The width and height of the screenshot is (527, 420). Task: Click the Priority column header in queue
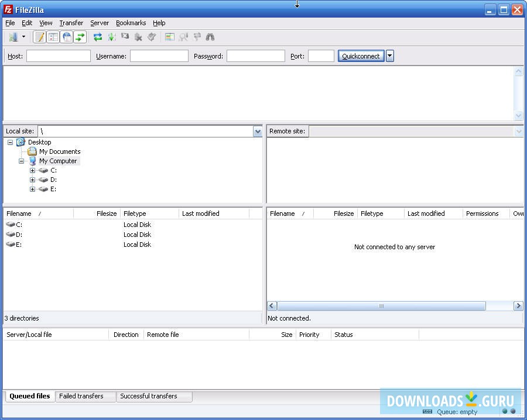(313, 335)
